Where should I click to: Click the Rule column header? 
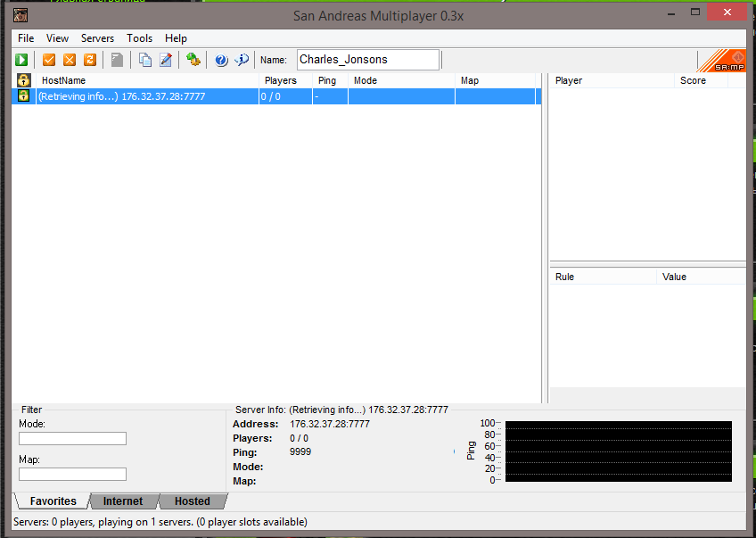[x=604, y=277]
